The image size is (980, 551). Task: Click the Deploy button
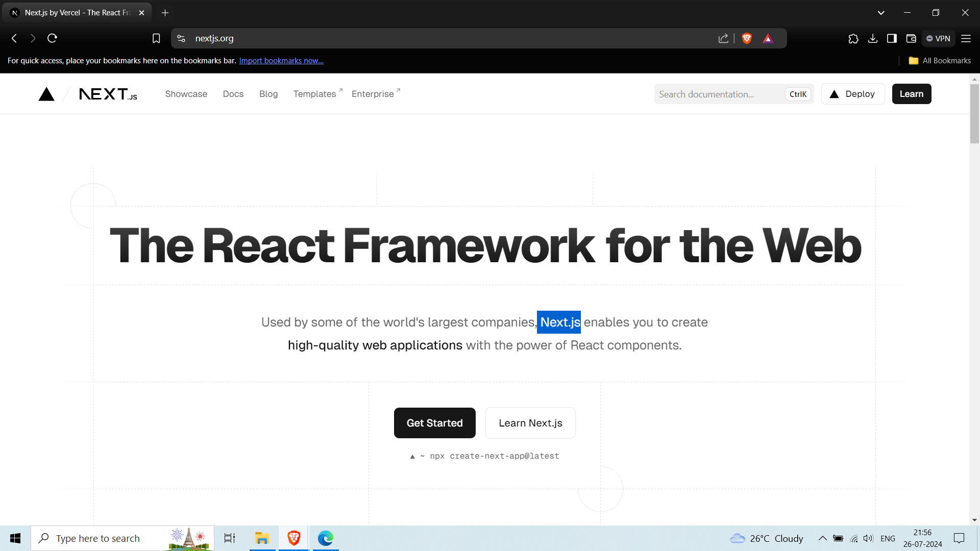[x=853, y=94]
